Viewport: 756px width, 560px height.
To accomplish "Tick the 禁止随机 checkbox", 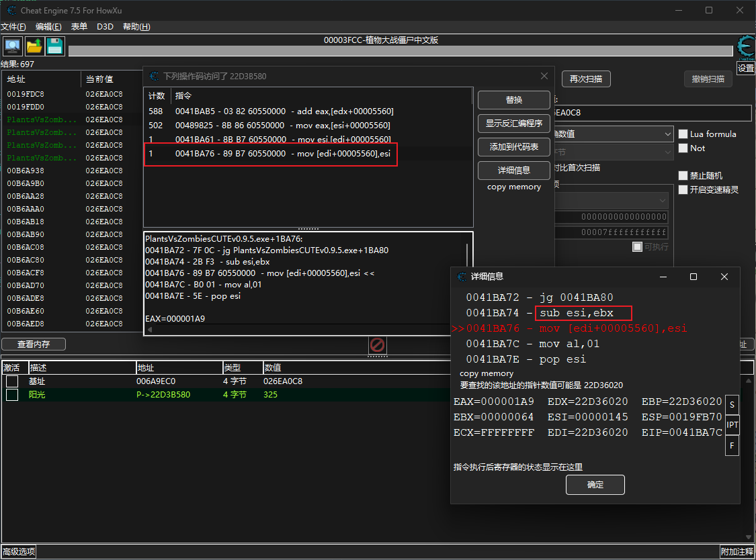I will [x=683, y=176].
